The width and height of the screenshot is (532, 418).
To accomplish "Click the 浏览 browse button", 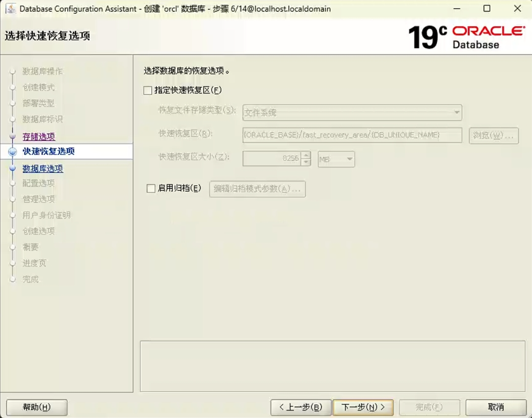I will pyautogui.click(x=493, y=135).
